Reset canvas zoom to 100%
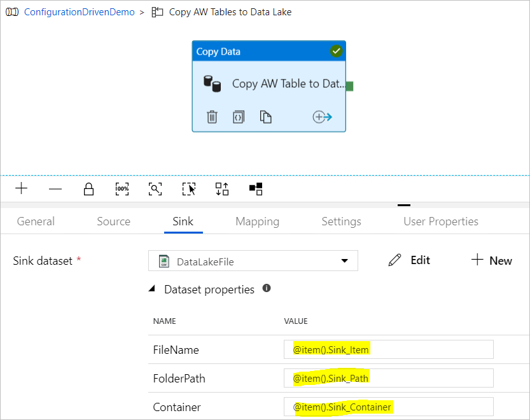Image resolution: width=530 pixels, height=420 pixels. click(122, 188)
